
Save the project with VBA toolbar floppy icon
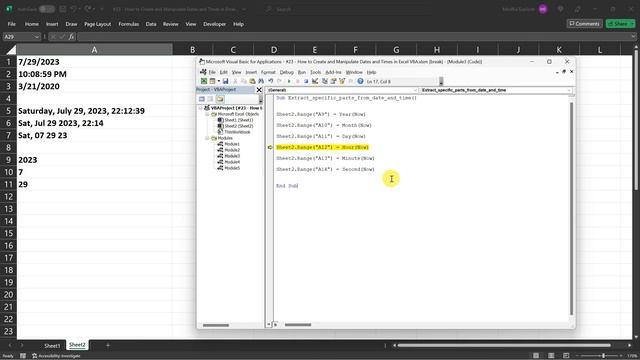(225, 81)
